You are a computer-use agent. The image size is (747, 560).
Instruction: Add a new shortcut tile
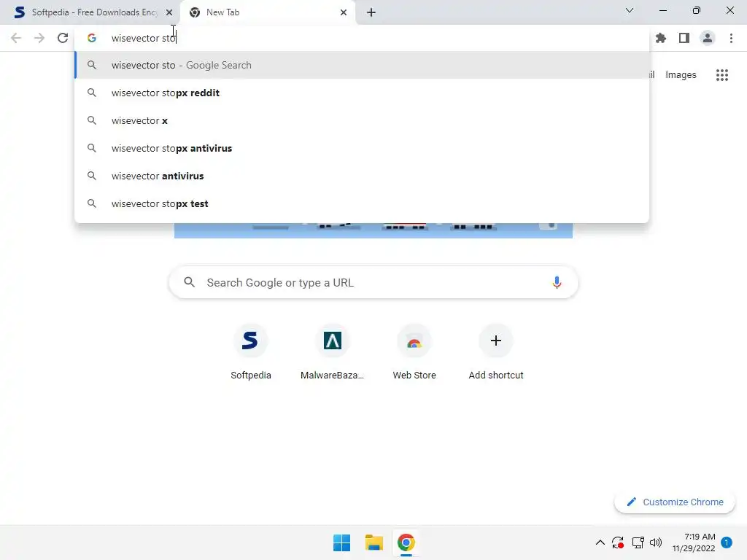[496, 352]
